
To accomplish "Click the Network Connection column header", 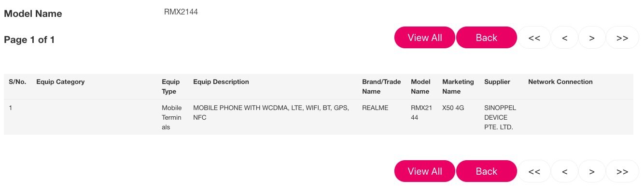I will pyautogui.click(x=560, y=82).
